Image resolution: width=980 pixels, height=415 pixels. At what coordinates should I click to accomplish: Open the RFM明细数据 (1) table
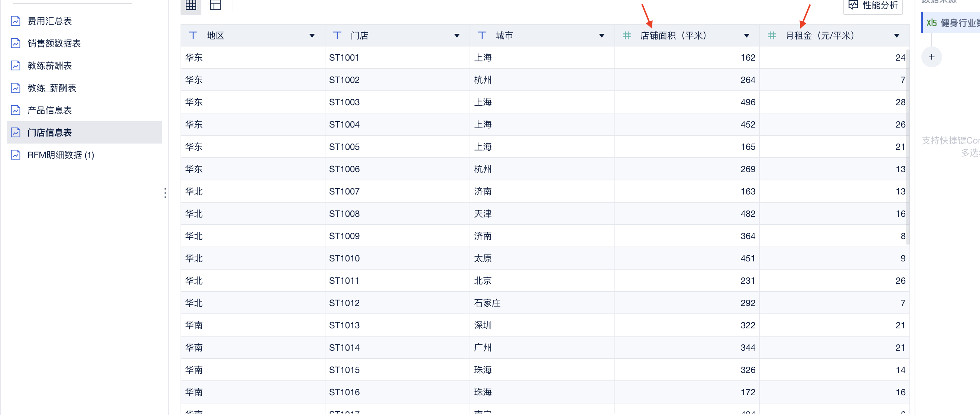click(61, 155)
